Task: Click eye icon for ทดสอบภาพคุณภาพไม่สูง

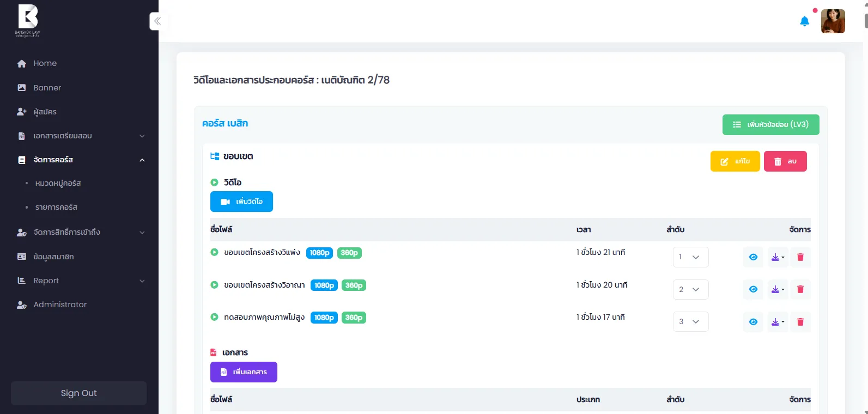Action: point(753,322)
